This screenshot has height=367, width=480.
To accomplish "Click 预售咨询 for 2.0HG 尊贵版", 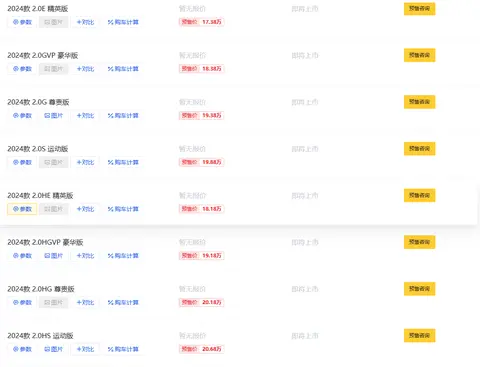I will (419, 289).
